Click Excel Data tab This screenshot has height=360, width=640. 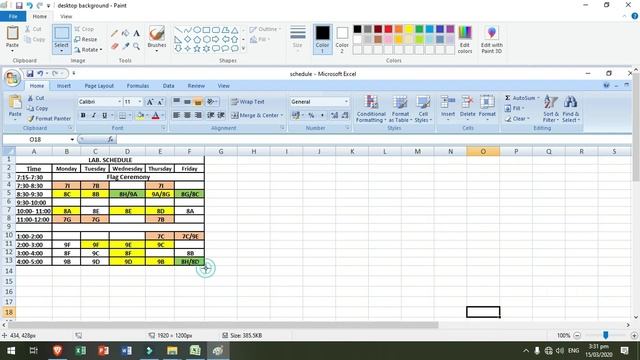(x=168, y=86)
